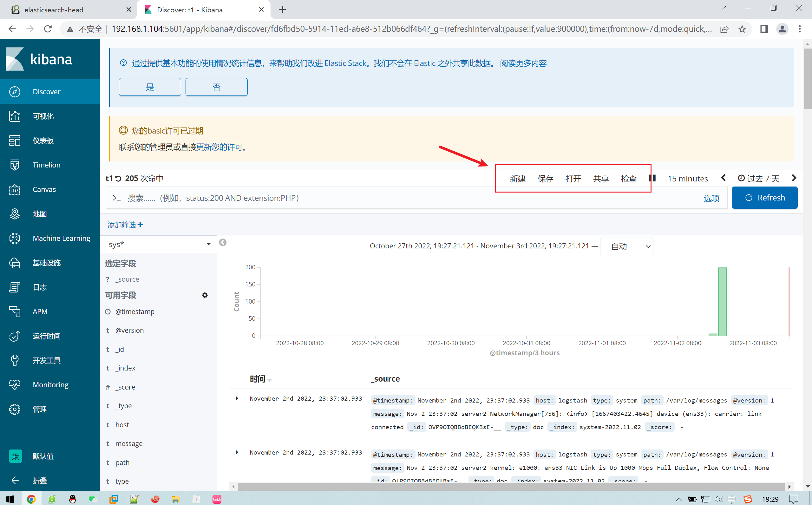This screenshot has width=812, height=505.
Task: Open the 可视化 visualize chart icon
Action: [x=15, y=116]
